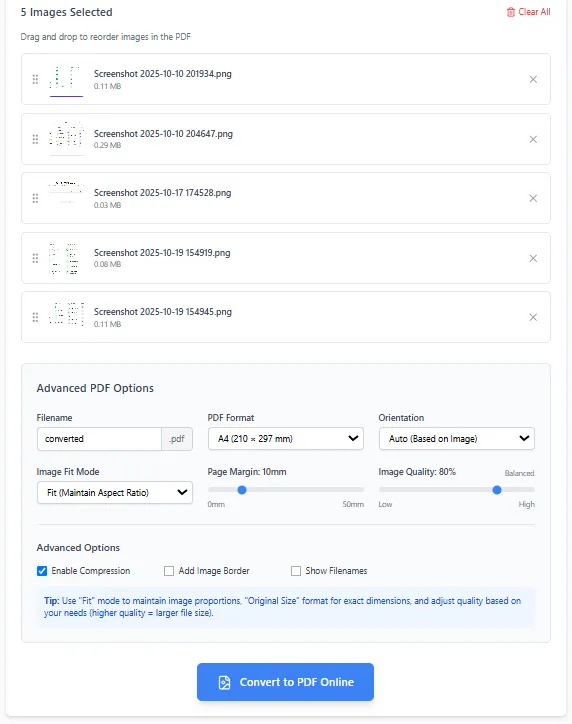This screenshot has height=724, width=572.
Task: Click the .pdf extension suffix
Action: pos(177,439)
